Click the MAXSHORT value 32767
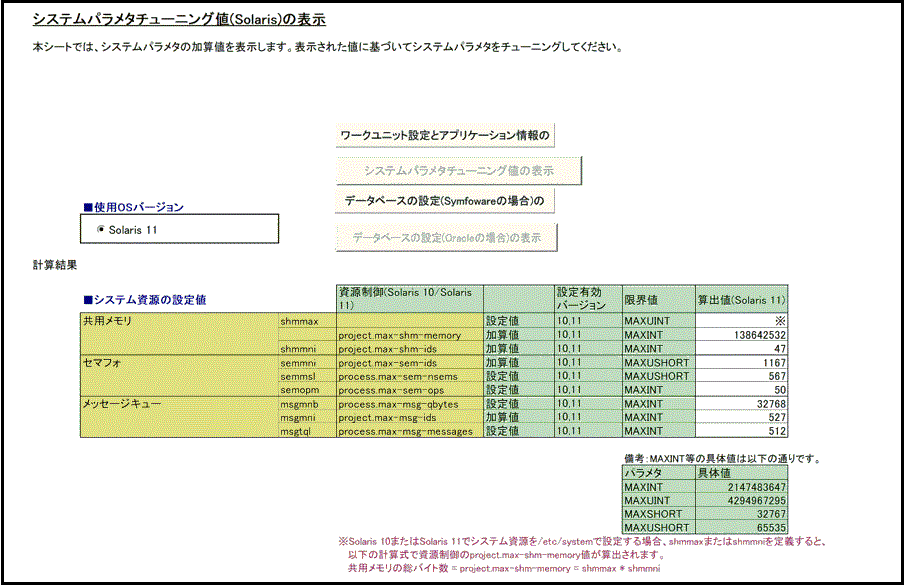Screen dimensions: 904x586 tap(741, 514)
